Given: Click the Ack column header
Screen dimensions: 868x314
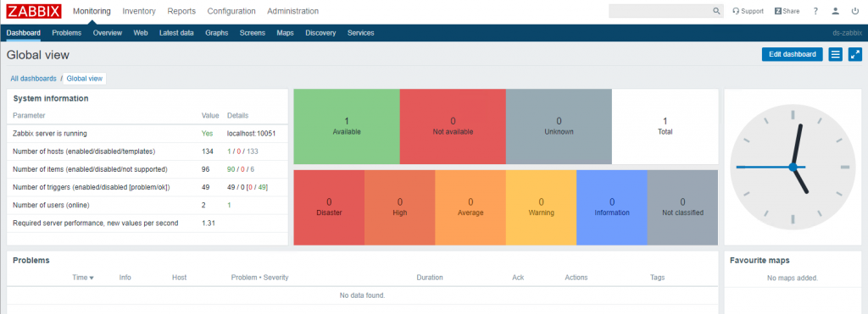Looking at the screenshot, I should click(x=518, y=278).
